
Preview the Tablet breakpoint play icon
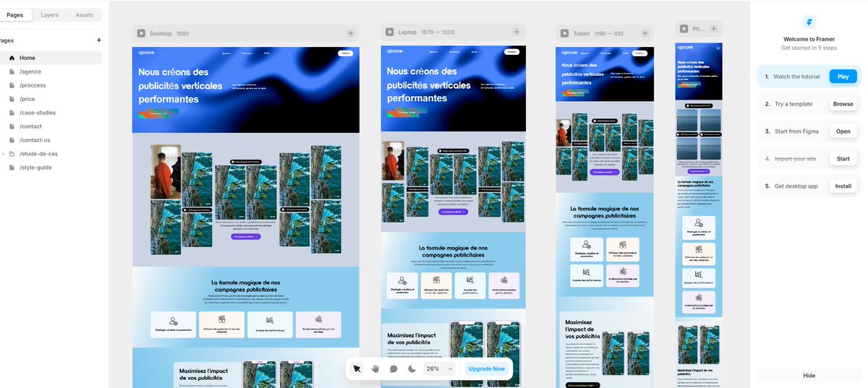click(565, 33)
